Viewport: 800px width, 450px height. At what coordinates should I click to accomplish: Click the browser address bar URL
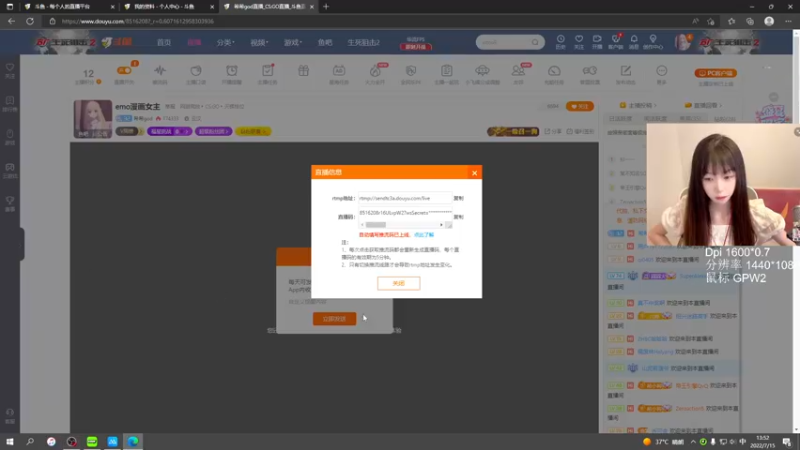click(138, 21)
